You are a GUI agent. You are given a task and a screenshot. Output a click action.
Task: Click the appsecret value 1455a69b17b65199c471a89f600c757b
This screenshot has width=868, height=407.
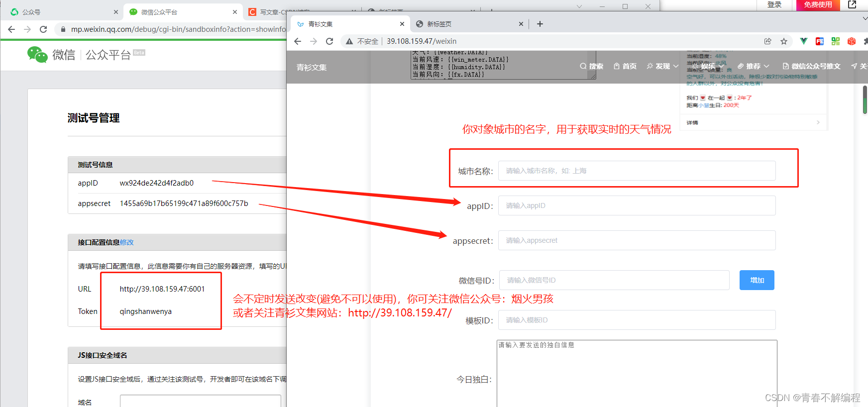point(184,203)
